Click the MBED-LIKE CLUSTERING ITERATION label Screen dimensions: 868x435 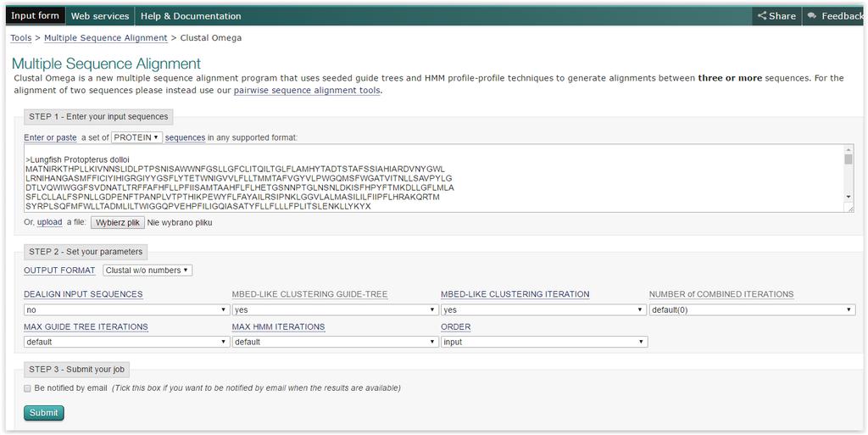[x=515, y=294]
